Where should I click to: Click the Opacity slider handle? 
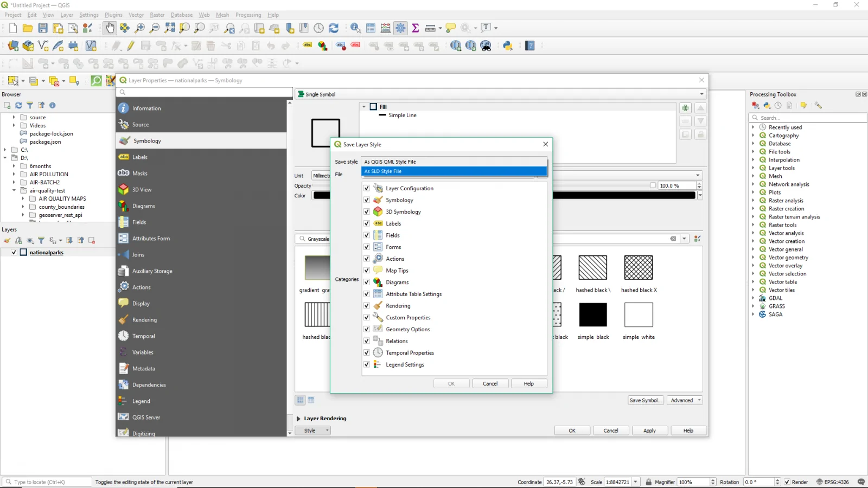(x=653, y=185)
